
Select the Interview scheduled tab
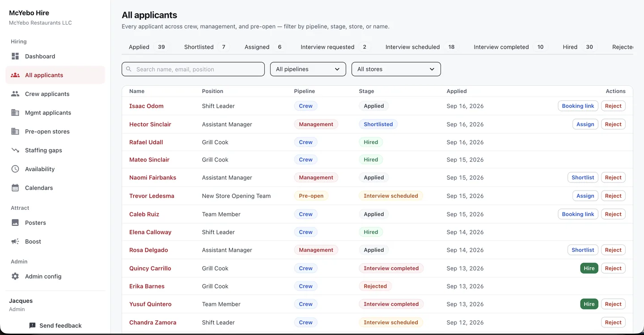pos(422,47)
